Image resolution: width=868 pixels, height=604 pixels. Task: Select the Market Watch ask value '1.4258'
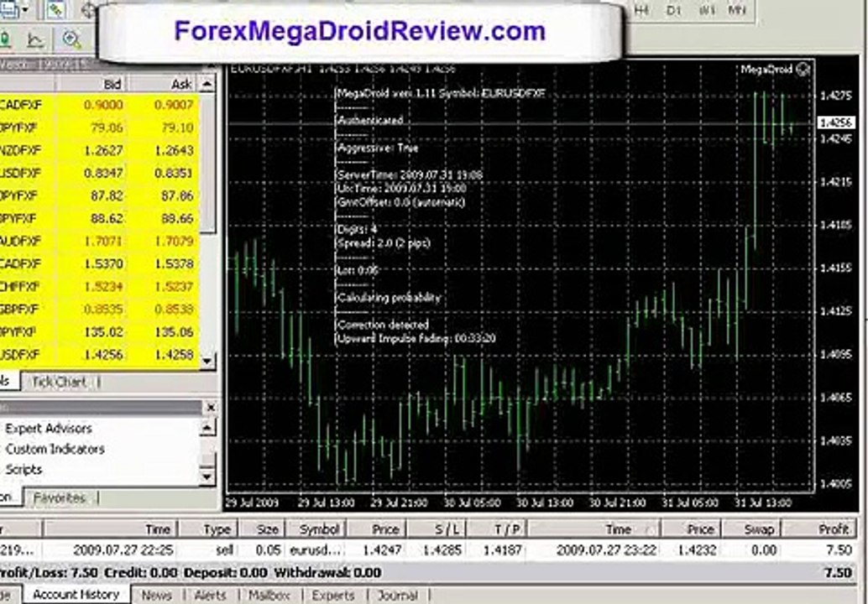(x=174, y=355)
